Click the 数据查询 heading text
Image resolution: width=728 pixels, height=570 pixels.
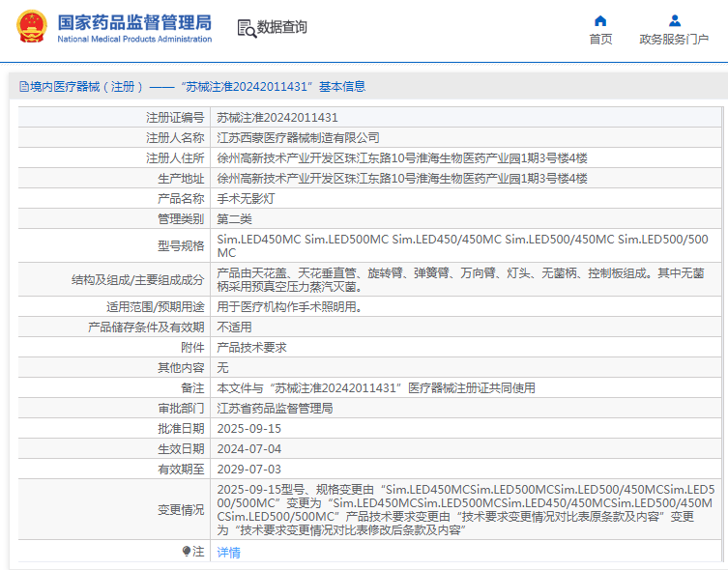tap(281, 27)
